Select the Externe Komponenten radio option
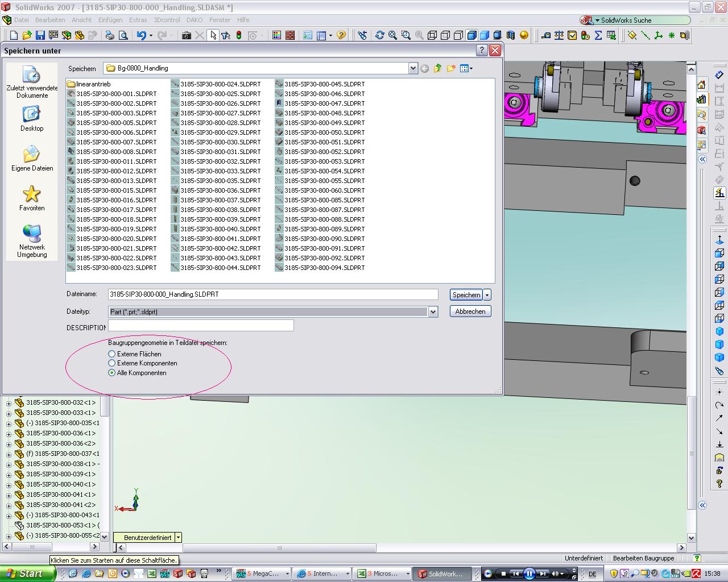The height and width of the screenshot is (582, 728). [112, 363]
